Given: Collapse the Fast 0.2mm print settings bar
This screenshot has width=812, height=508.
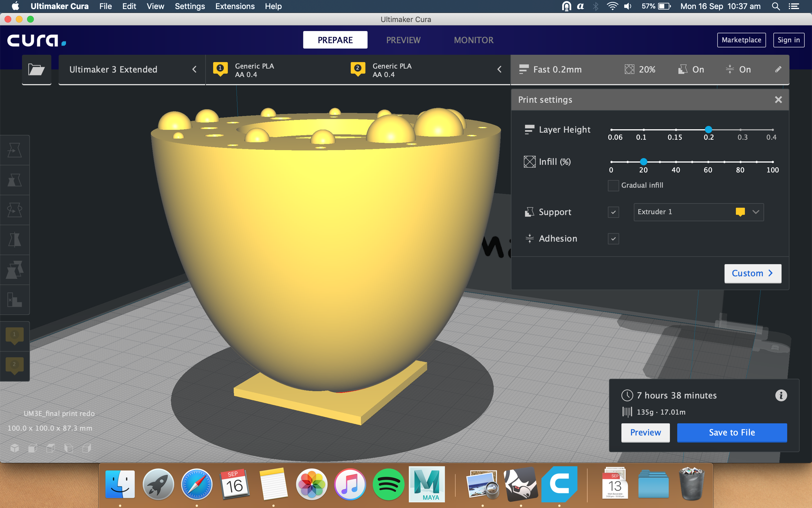Looking at the screenshot, I should click(x=650, y=69).
